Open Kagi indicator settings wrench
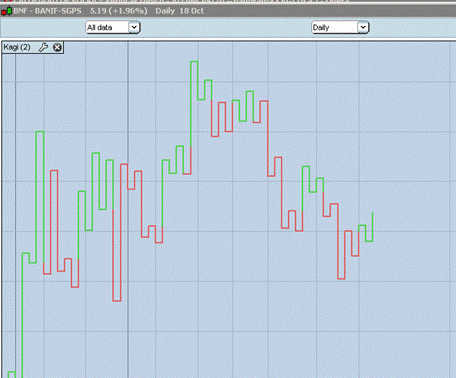Screen dimensions: 456x378 click(43, 47)
